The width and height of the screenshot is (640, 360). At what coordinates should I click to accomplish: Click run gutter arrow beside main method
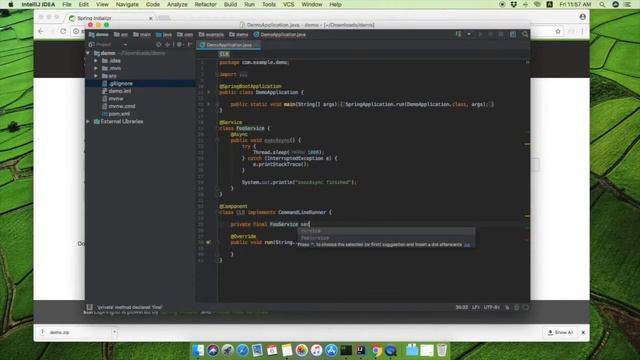coord(209,104)
